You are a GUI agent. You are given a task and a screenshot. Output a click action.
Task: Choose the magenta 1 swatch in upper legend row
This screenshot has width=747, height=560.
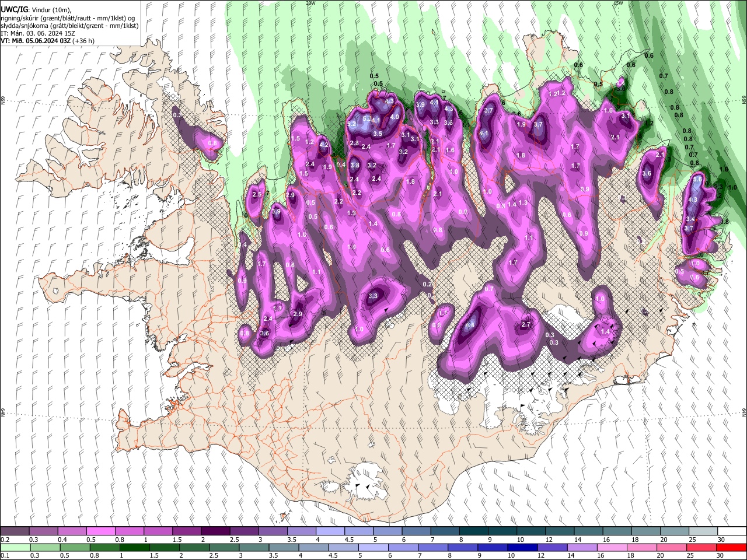pos(158,531)
